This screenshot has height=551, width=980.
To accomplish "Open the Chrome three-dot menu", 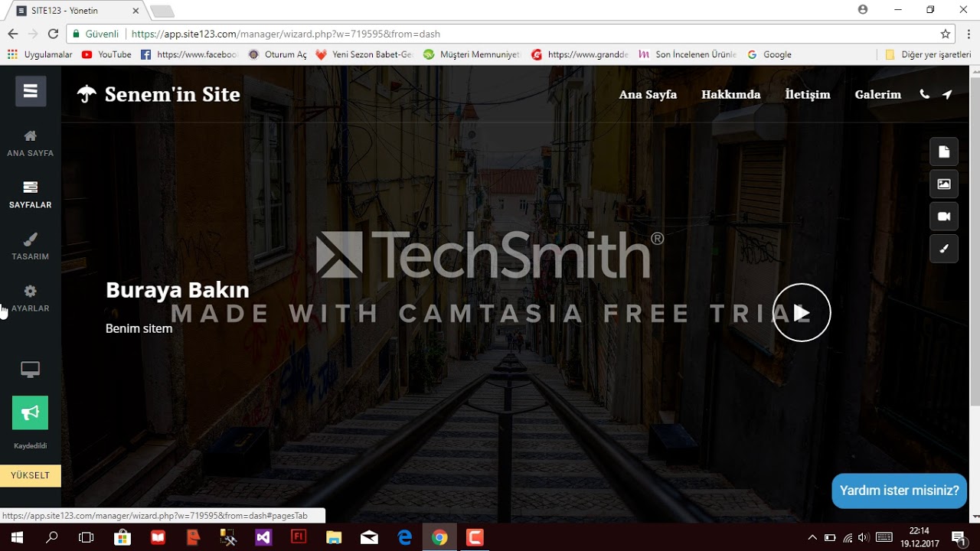I will (x=968, y=34).
